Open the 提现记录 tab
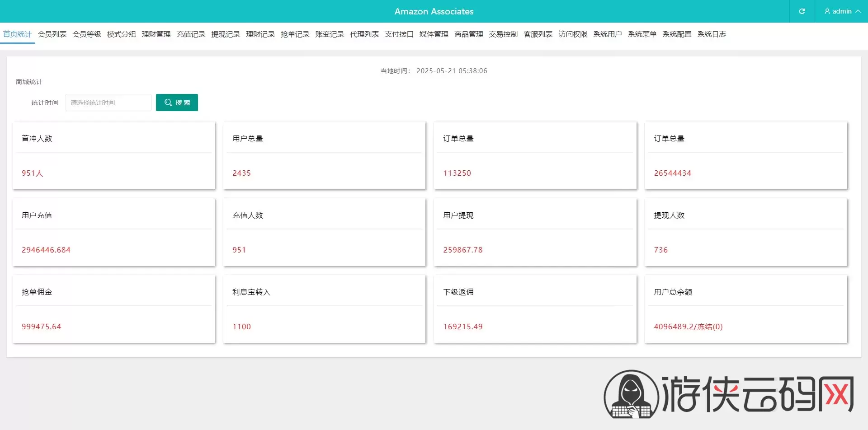Screen dimensions: 868x430 (x=226, y=34)
